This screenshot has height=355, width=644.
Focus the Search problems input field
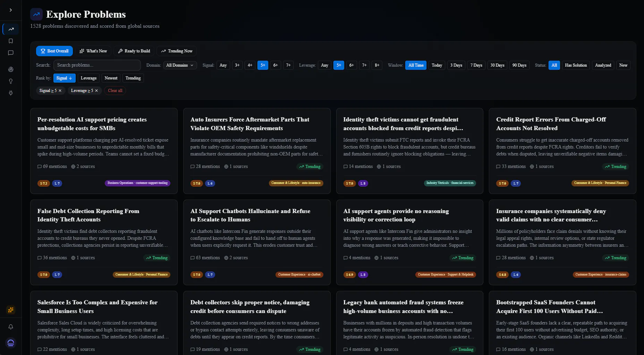point(97,65)
